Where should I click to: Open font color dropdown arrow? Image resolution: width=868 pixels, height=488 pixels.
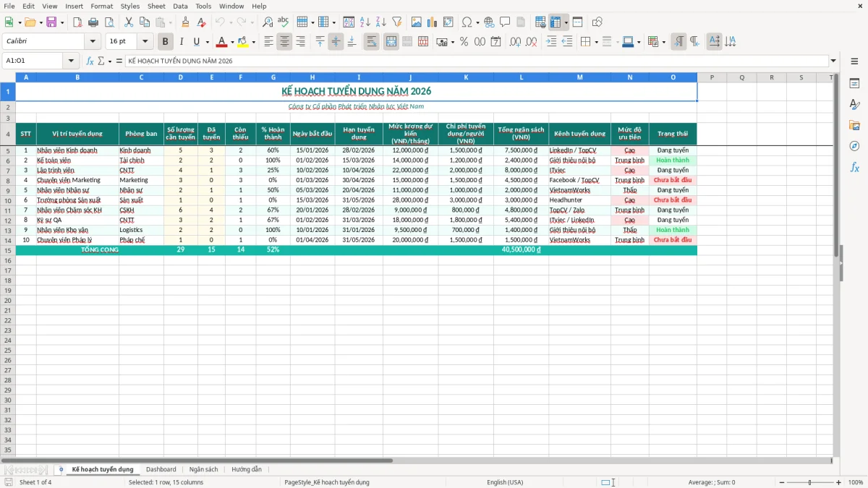click(x=231, y=42)
